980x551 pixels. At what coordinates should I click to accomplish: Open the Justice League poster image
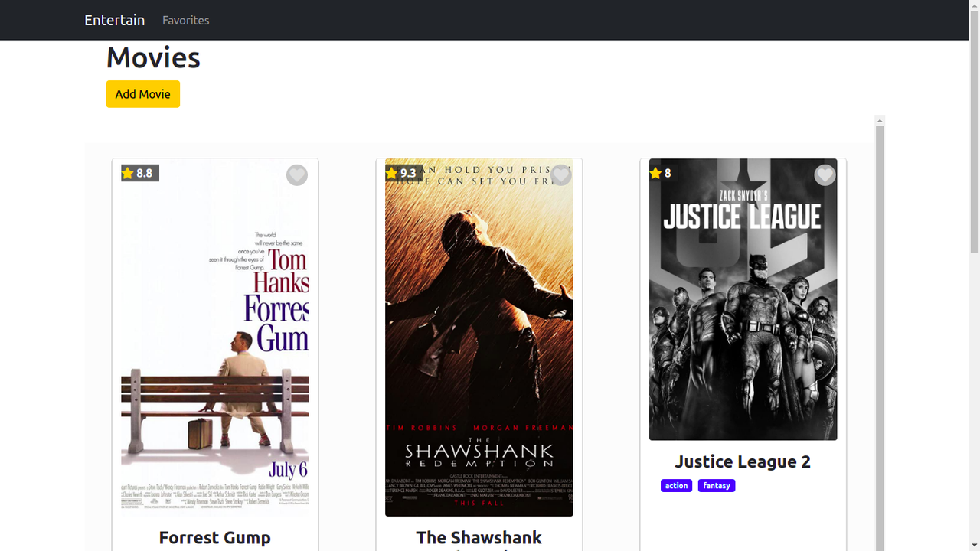pos(743,299)
